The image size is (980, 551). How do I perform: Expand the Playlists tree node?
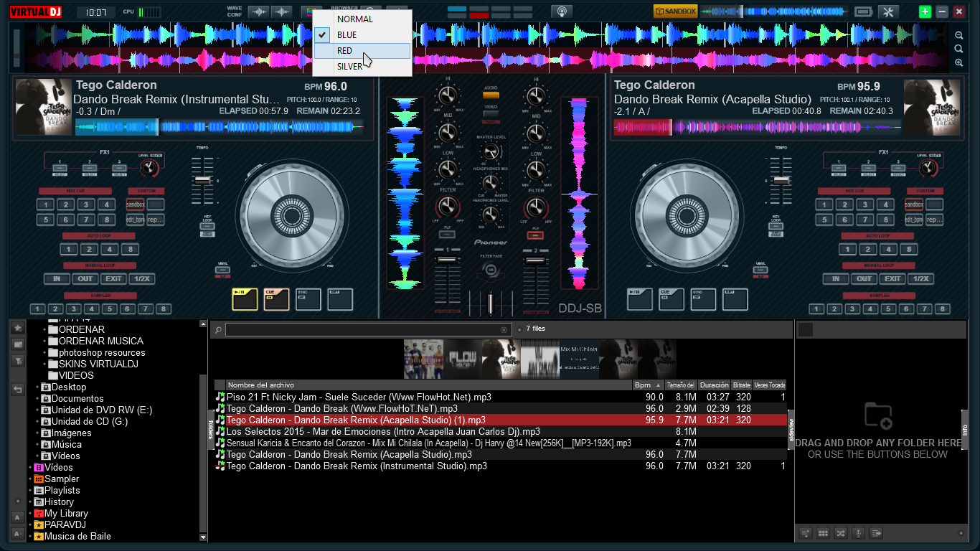[x=30, y=491]
